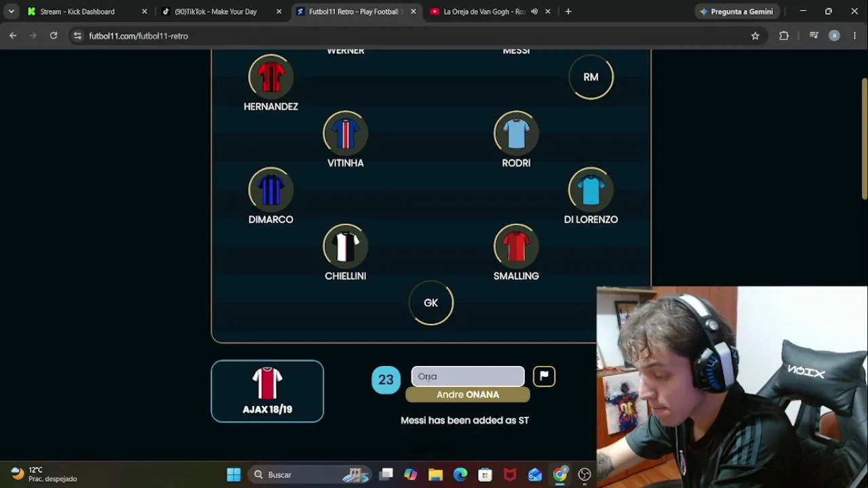The image size is (868, 488).
Task: Select the empty GK position slot
Action: 431,303
